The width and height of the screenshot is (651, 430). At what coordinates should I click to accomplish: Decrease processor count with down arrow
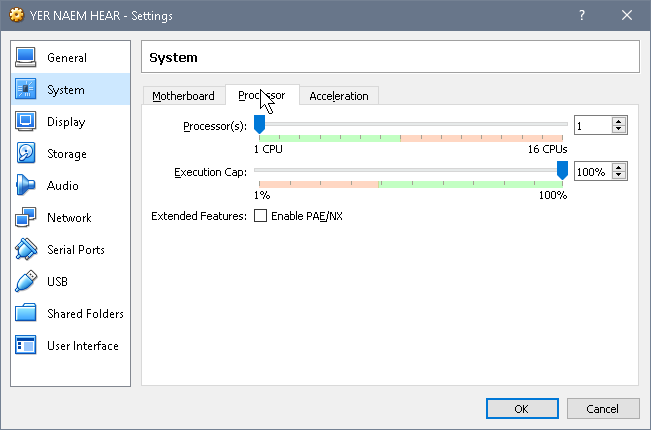[x=619, y=129]
